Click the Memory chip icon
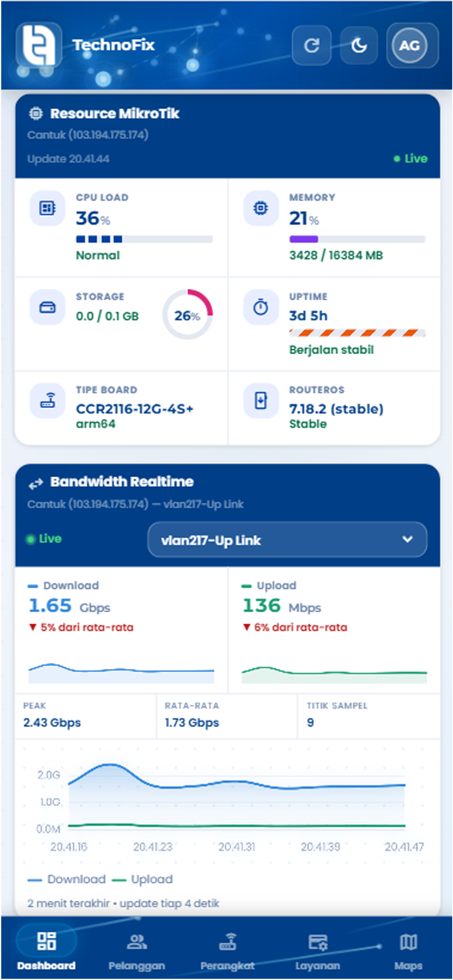The height and width of the screenshot is (980, 453). coord(261,208)
